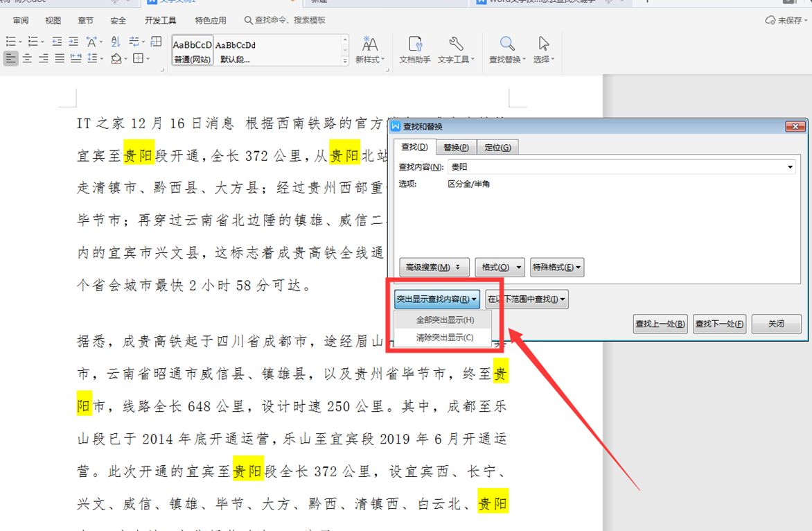
Task: Click the borders grid icon
Action: click(x=138, y=58)
